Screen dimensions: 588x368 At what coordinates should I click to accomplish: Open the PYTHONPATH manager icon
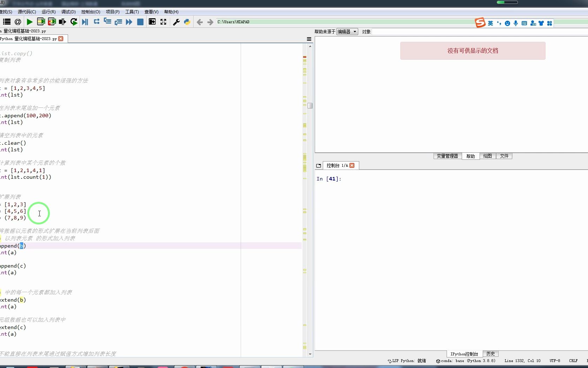coord(187,22)
